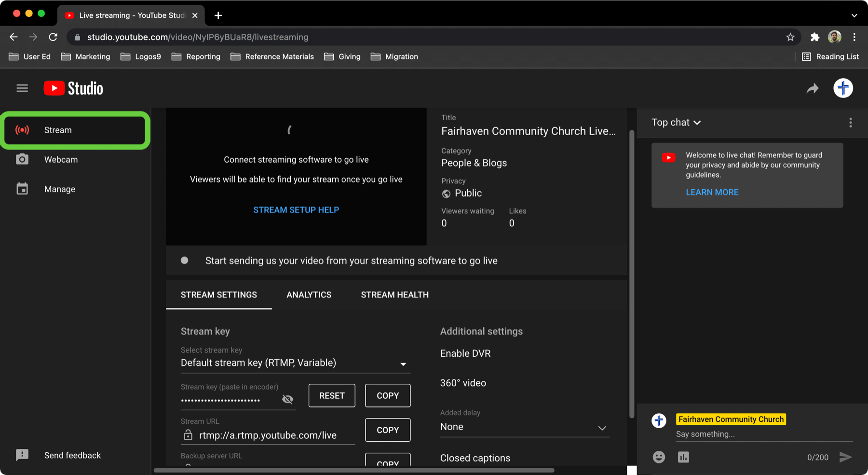Image resolution: width=868 pixels, height=475 pixels.
Task: Open the emoji picker in chat
Action: point(659,457)
